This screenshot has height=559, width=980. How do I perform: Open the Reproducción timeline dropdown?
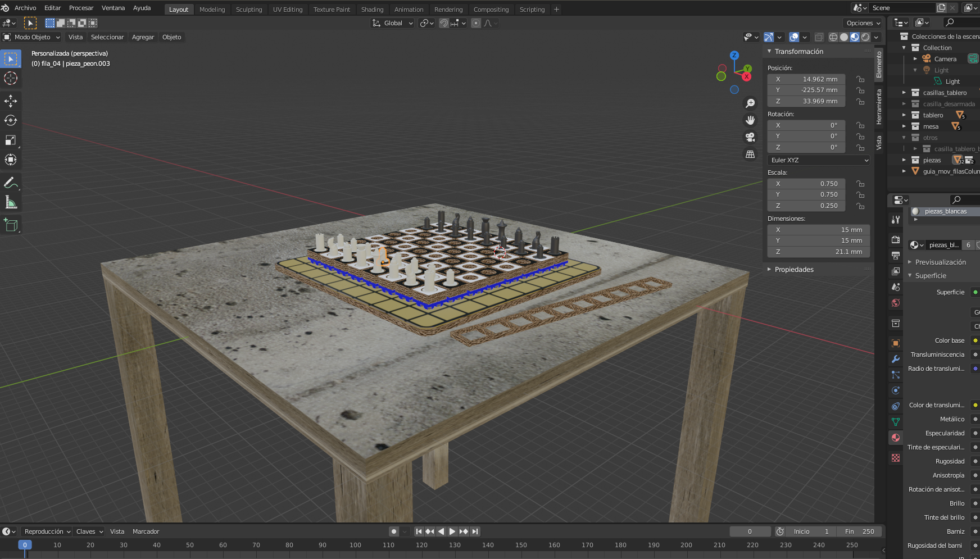pyautogui.click(x=47, y=531)
